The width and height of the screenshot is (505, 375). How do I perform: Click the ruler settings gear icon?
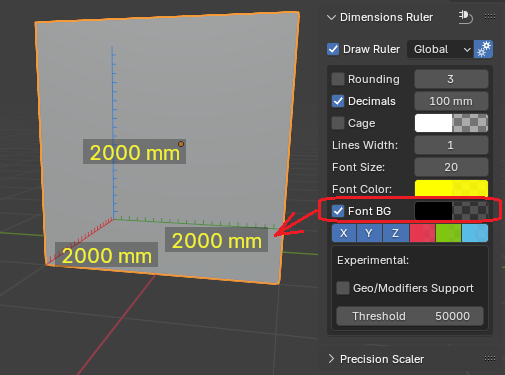(x=483, y=49)
